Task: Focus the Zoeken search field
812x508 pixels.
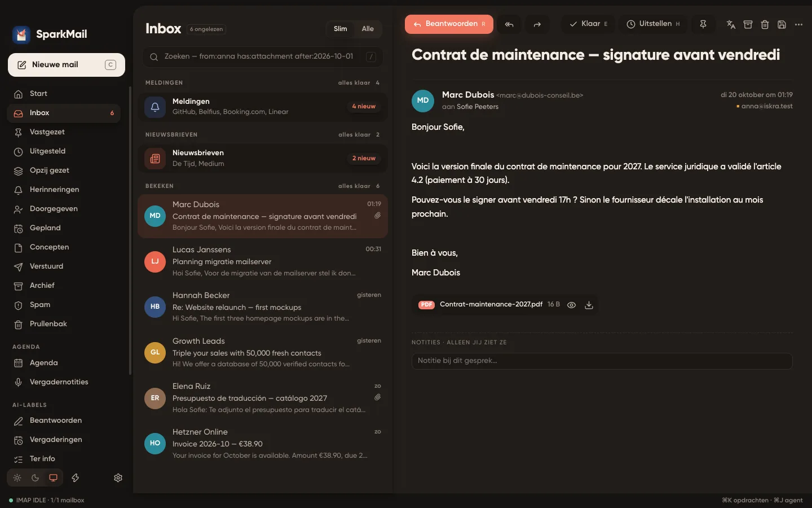Action: pos(263,56)
